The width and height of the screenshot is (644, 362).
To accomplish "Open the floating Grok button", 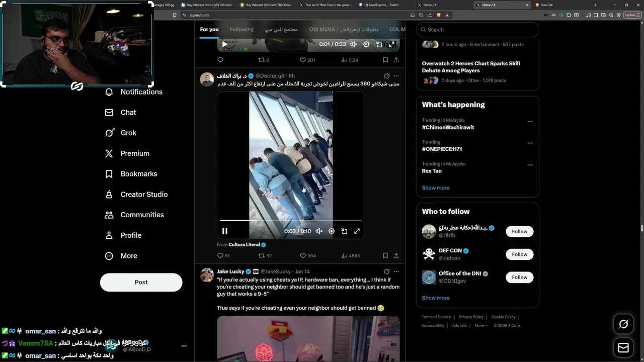I will [623, 324].
